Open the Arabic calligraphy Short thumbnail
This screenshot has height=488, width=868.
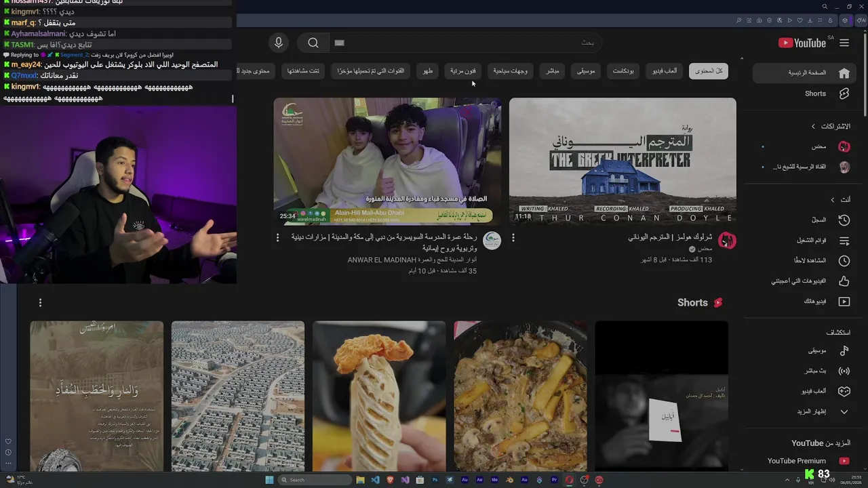pos(96,396)
